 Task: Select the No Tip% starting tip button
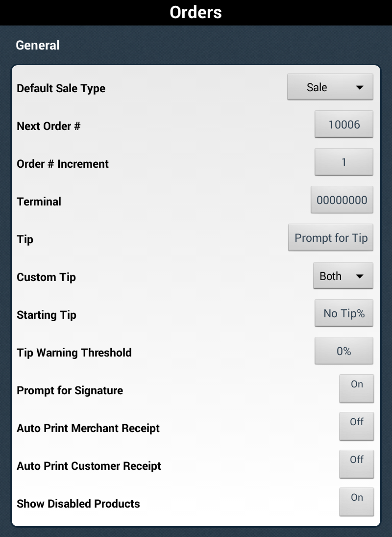344,313
